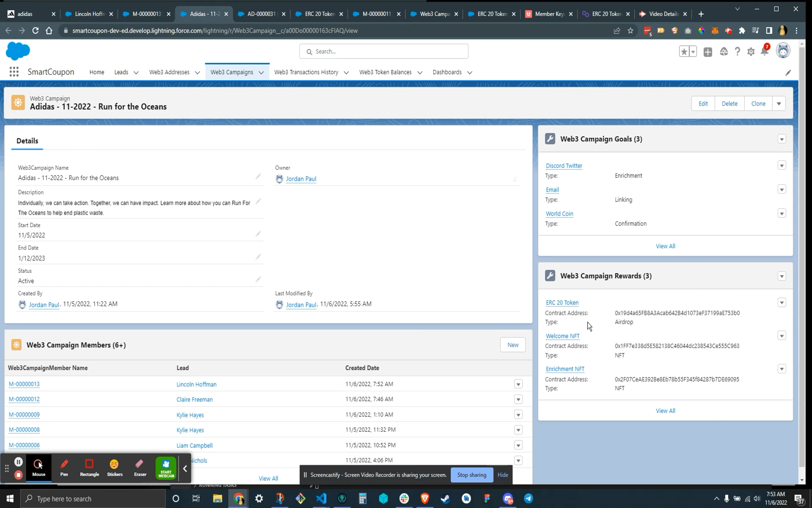Image resolution: width=812 pixels, height=508 pixels.
Task: Open Visual Studio Code from taskbar
Action: click(x=321, y=498)
